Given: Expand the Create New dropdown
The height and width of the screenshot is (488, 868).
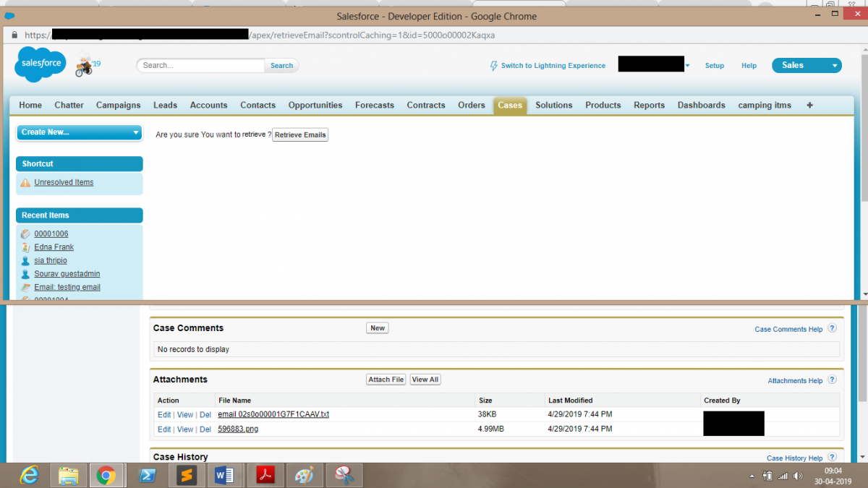Looking at the screenshot, I should pos(135,133).
